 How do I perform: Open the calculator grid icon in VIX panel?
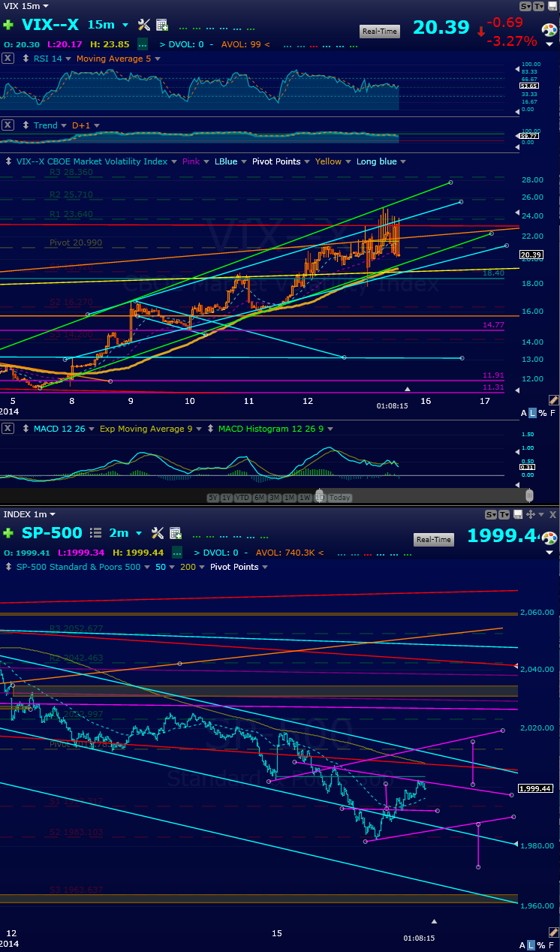162,26
